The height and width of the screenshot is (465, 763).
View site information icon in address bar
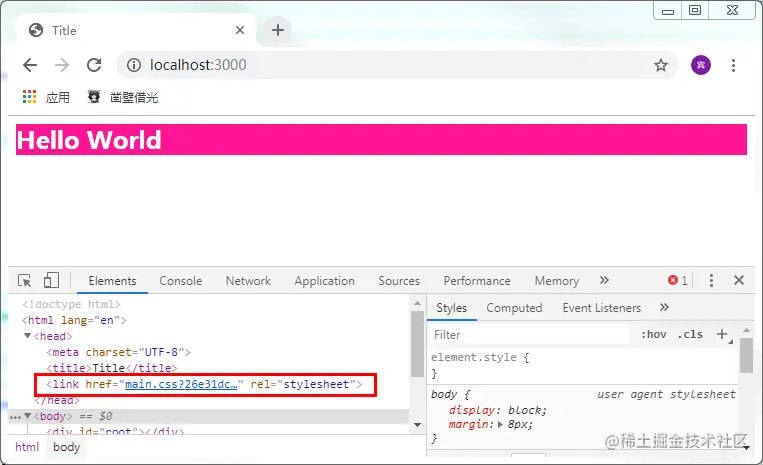tap(134, 65)
